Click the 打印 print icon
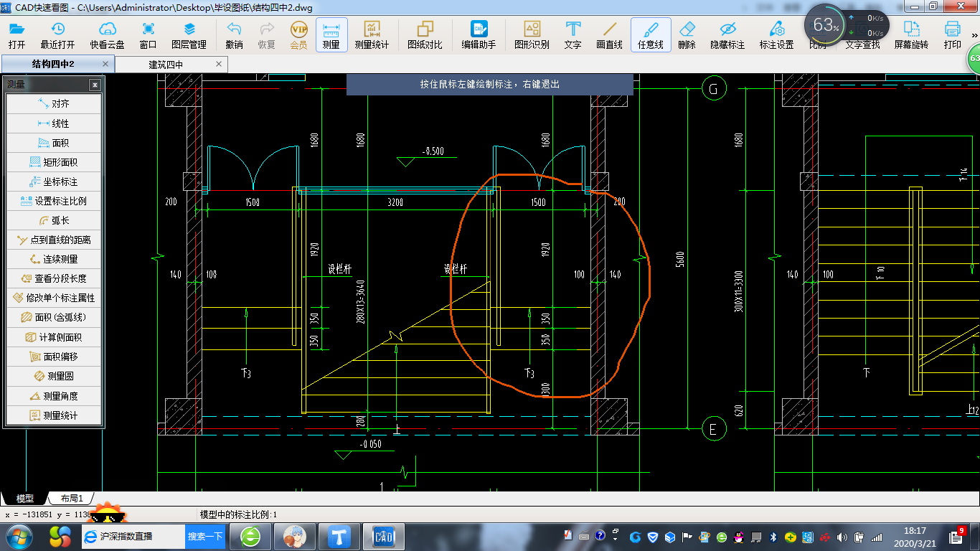Screen dimensions: 980x551 pyautogui.click(x=952, y=35)
